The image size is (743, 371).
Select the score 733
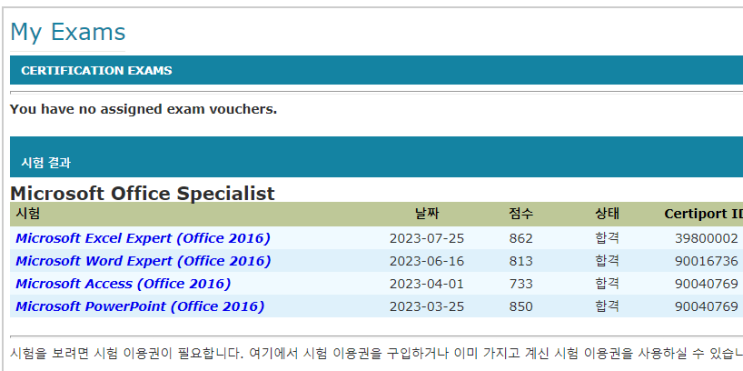(521, 284)
